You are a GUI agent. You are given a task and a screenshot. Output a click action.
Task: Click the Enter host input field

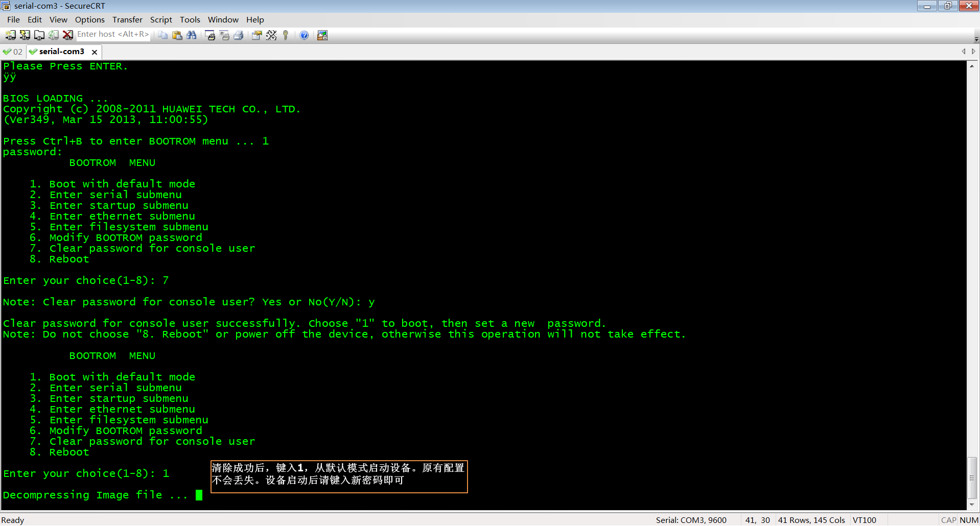[x=113, y=34]
